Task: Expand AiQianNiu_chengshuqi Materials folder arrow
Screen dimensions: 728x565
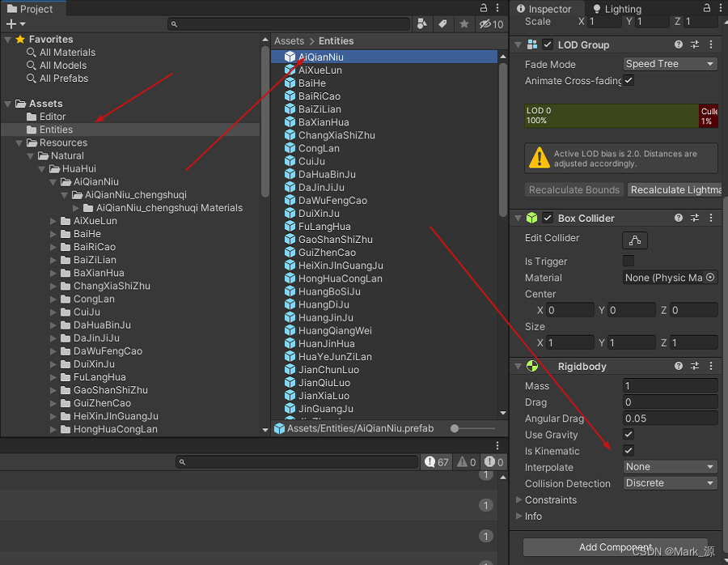Action: coord(76,208)
